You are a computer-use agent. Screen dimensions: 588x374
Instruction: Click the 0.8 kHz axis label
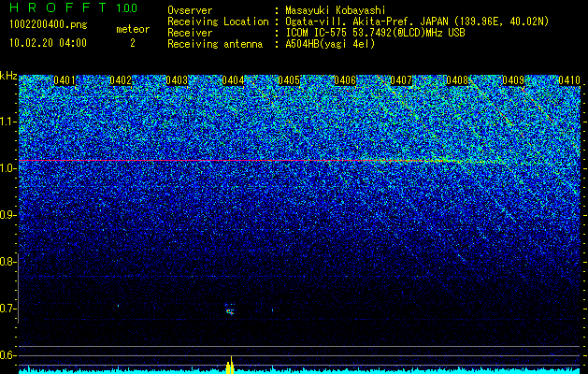7,262
